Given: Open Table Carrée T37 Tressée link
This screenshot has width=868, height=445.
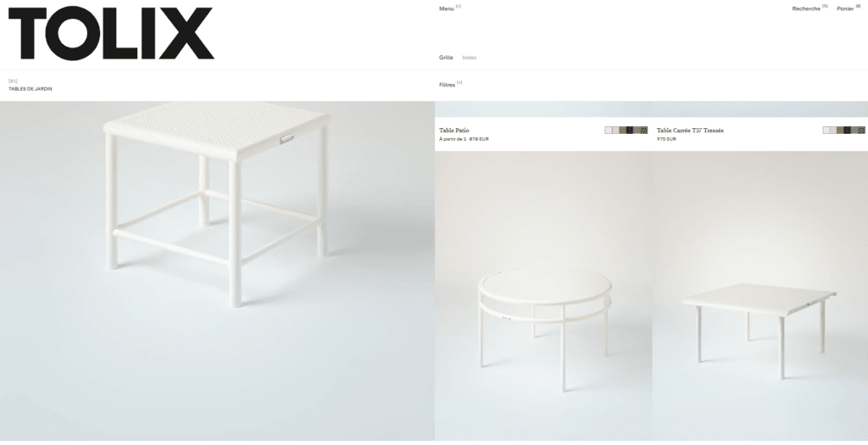Looking at the screenshot, I should [x=690, y=131].
